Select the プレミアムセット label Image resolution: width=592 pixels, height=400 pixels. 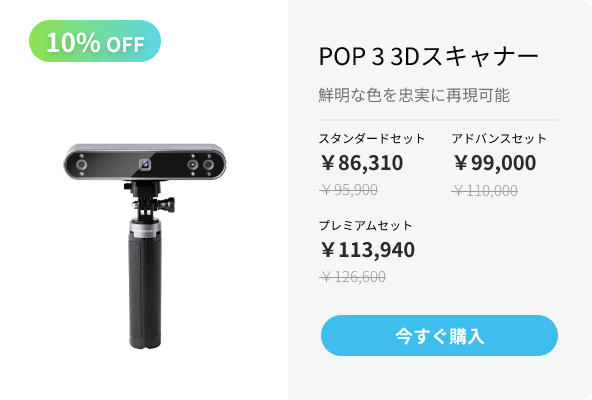coord(365,225)
